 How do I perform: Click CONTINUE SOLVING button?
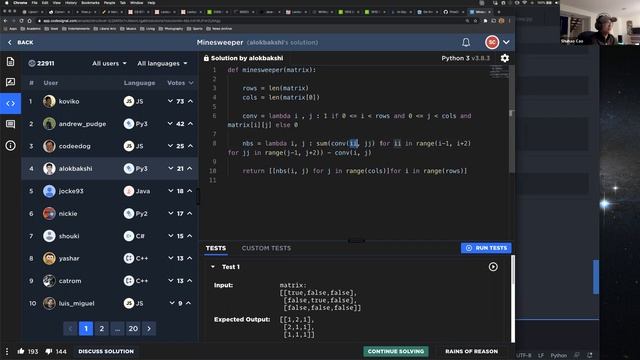396,351
